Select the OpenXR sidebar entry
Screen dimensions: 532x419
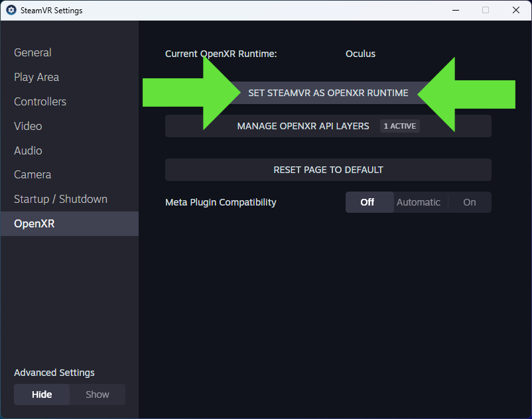click(x=34, y=223)
